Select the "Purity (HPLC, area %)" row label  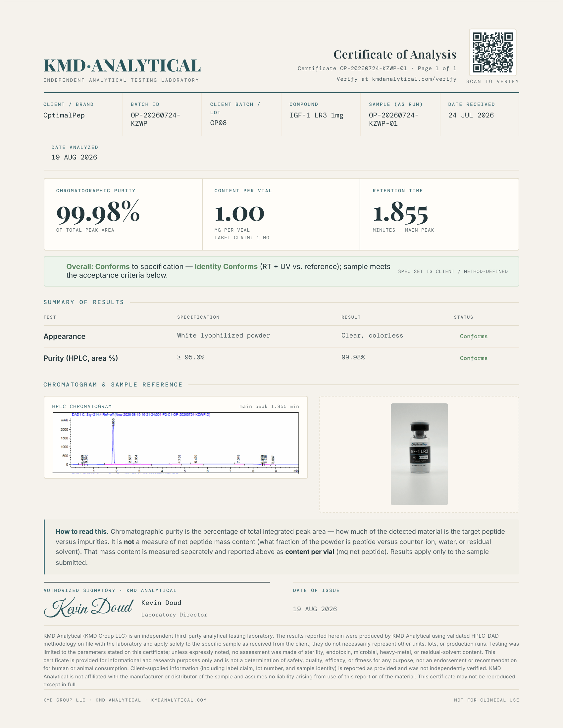[81, 358]
